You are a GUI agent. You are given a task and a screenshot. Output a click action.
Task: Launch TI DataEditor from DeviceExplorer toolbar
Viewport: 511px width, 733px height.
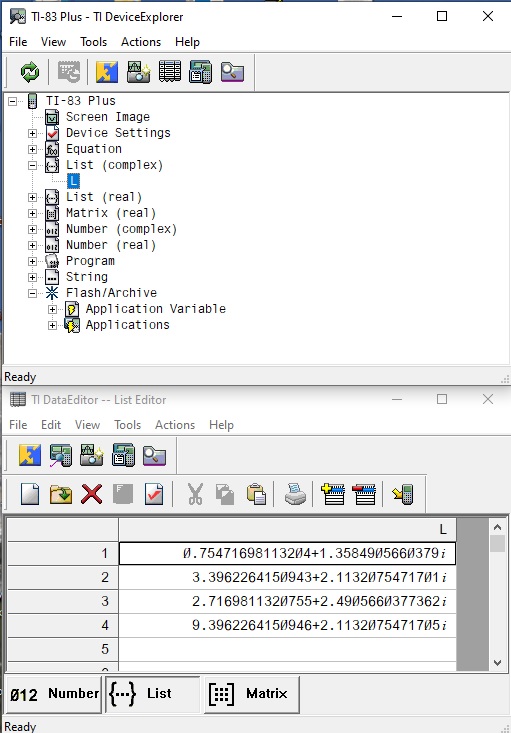[x=170, y=72]
